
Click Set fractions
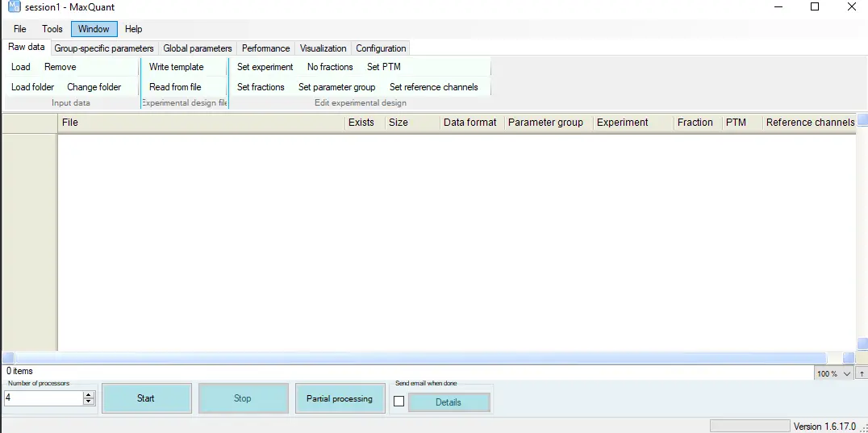tap(261, 87)
